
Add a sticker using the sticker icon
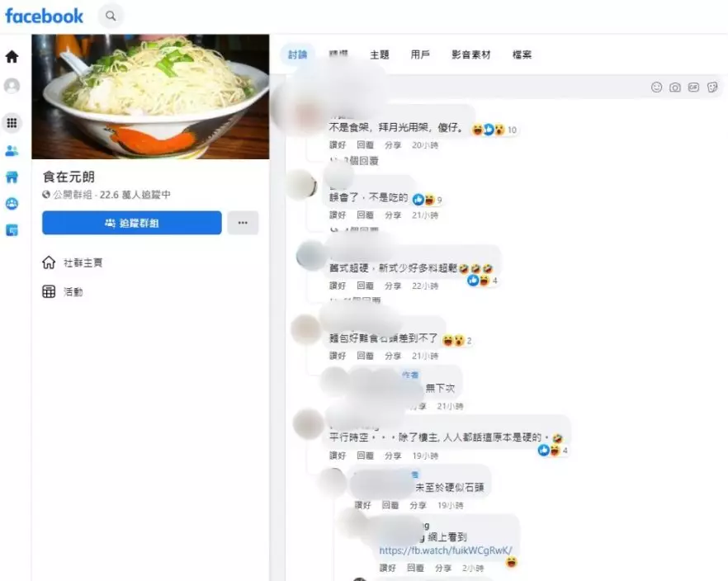pos(712,87)
